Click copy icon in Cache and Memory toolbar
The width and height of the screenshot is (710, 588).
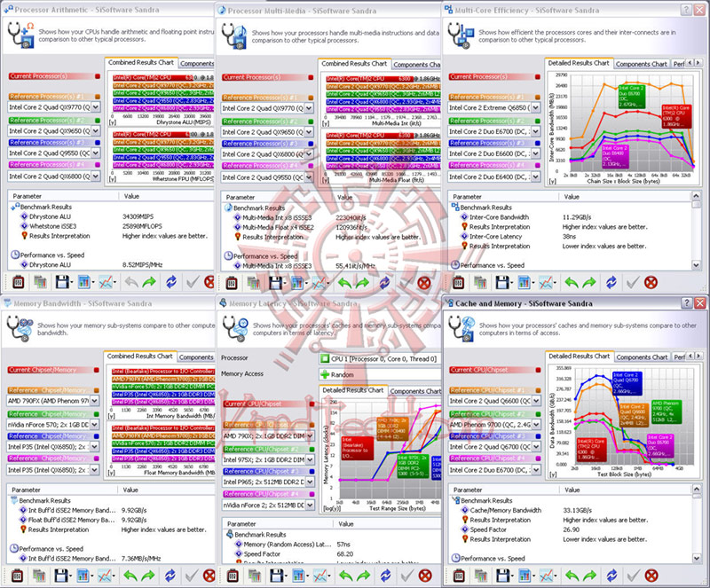click(x=481, y=576)
